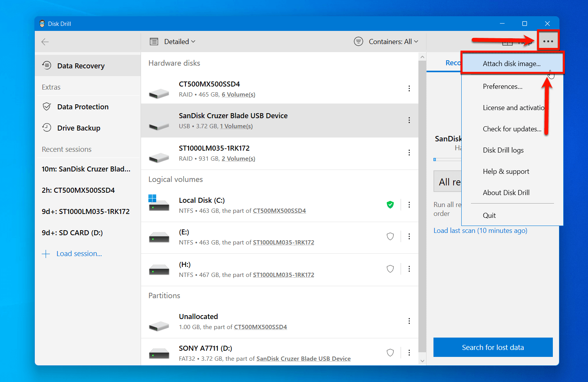This screenshot has height=382, width=588.
Task: Expand the 1 Volume(s) link of the SanDisk device
Action: tap(236, 126)
